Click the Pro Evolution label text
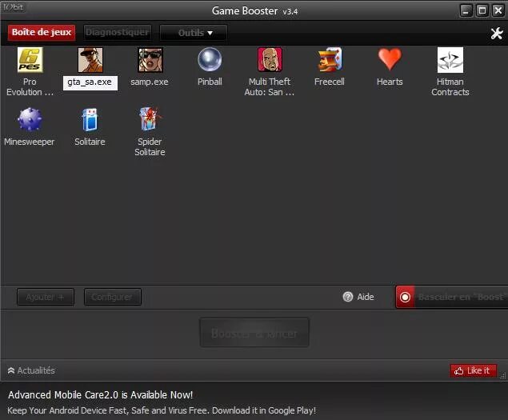This screenshot has height=420, width=508. tap(30, 87)
